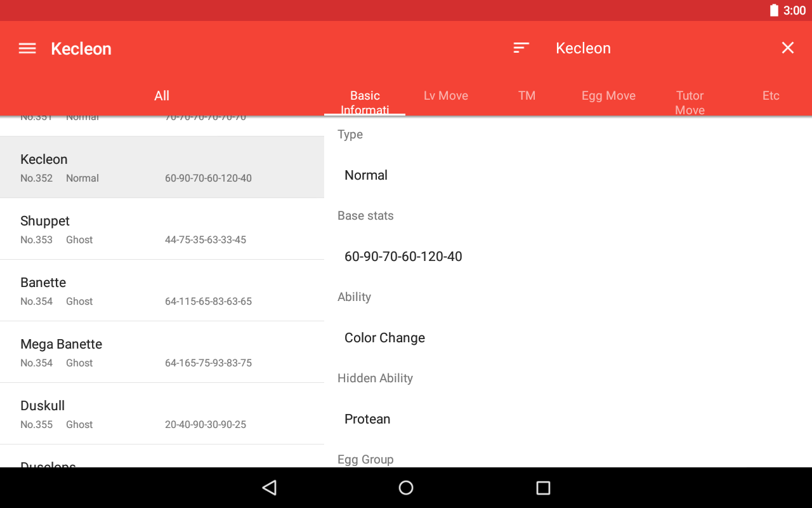Tap the Android back button
The height and width of the screenshot is (508, 812).
[x=270, y=488]
